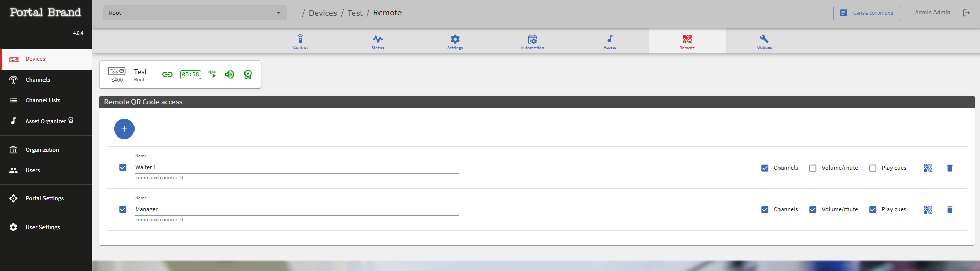Uncheck Channels for Waiter 1
This screenshot has width=980, height=271.
click(x=765, y=168)
